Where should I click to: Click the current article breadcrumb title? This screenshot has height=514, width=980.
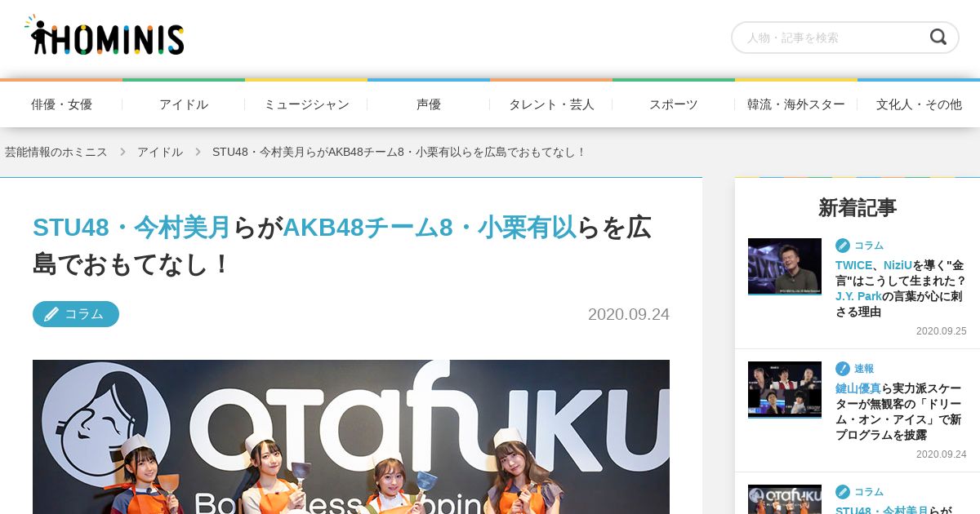coord(399,152)
